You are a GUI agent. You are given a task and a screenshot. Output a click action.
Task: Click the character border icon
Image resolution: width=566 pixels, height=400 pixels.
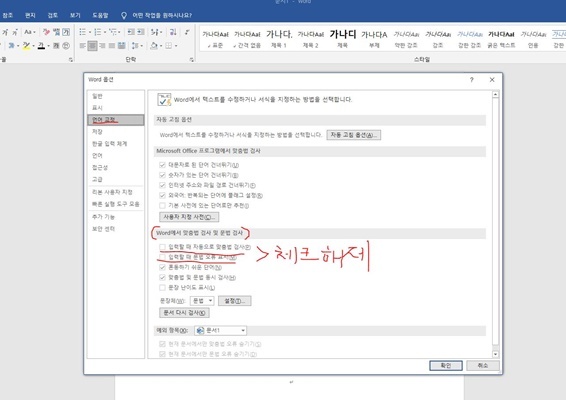66,32
